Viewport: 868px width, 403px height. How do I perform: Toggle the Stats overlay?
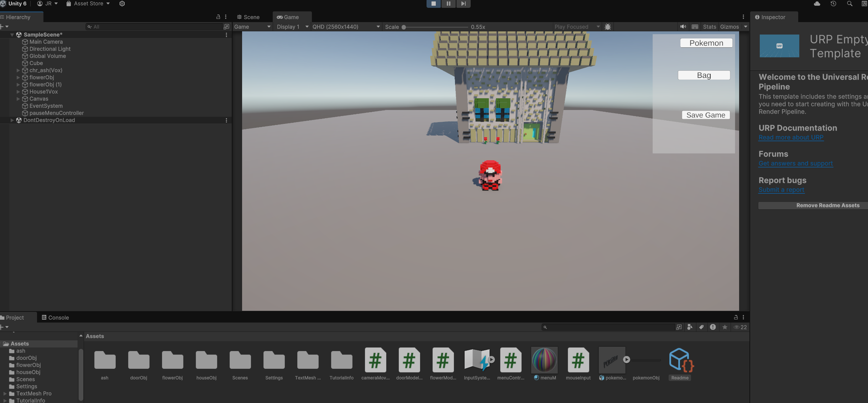click(709, 27)
